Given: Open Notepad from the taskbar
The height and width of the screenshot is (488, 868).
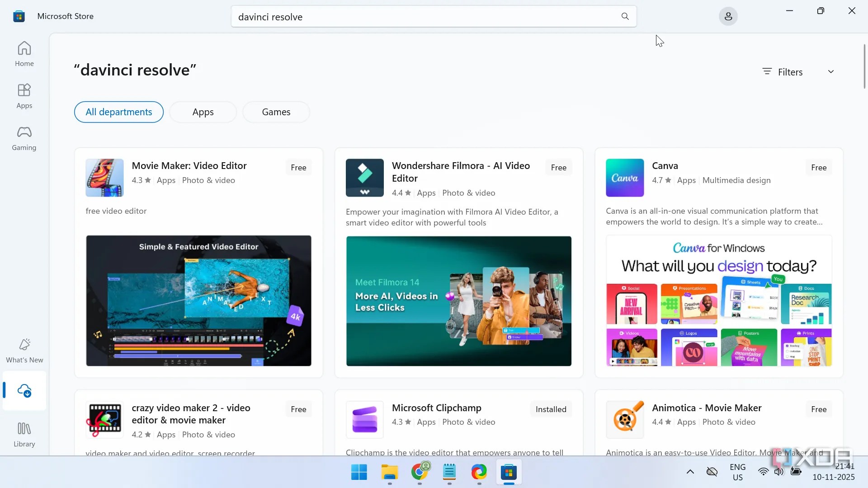Looking at the screenshot, I should click(x=449, y=472).
